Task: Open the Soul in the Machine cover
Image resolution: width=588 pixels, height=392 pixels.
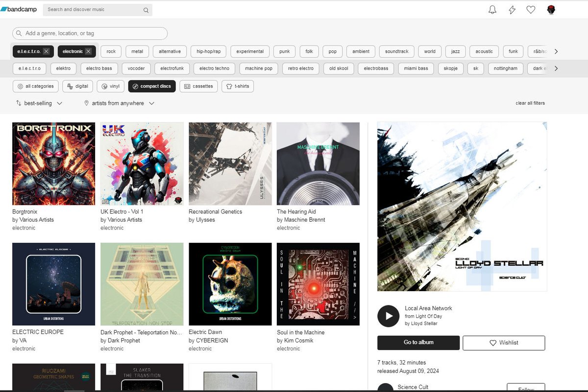Action: (318, 284)
